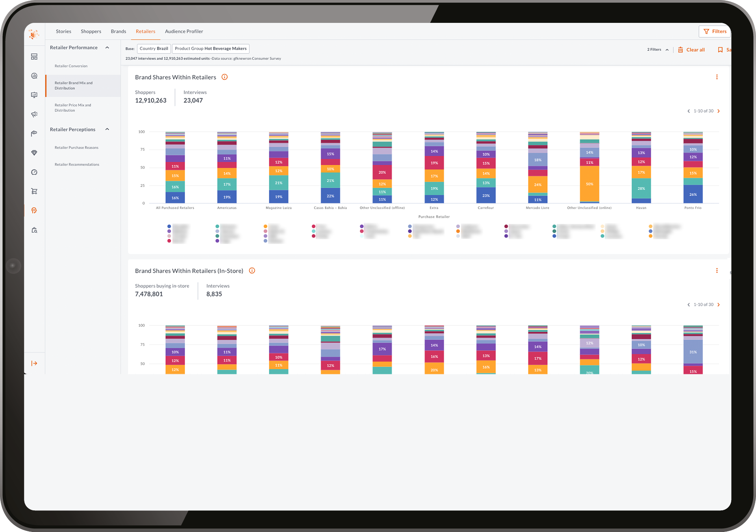Select the Retailers tab
The height and width of the screenshot is (532, 756).
(145, 31)
